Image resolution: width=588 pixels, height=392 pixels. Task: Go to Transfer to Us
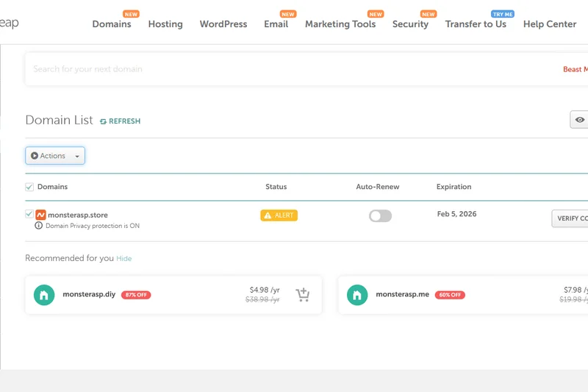476,24
